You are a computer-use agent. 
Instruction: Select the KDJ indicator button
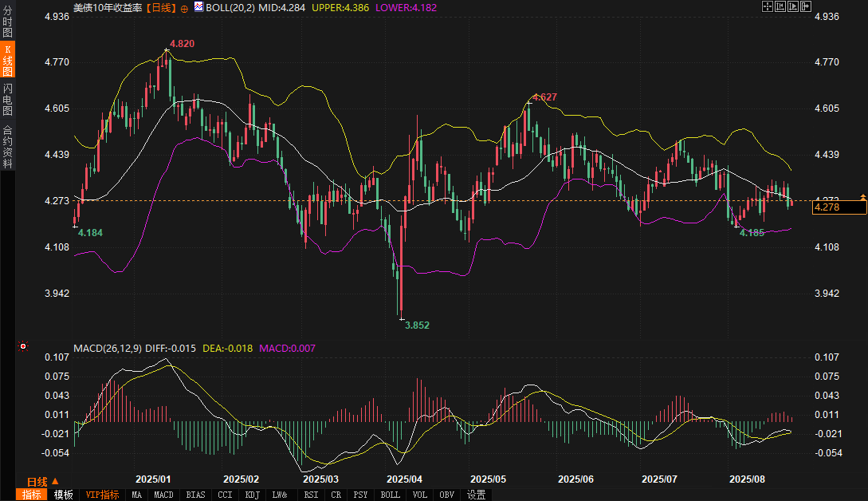[252, 495]
